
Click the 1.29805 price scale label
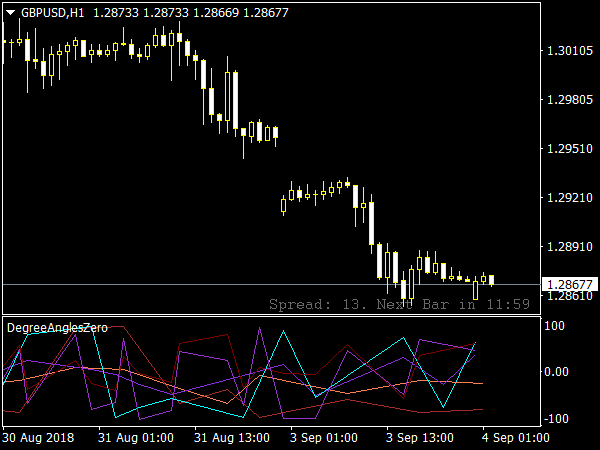pyautogui.click(x=570, y=99)
